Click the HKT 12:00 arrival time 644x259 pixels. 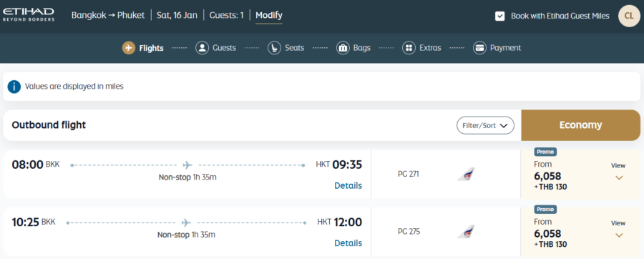[339, 222]
